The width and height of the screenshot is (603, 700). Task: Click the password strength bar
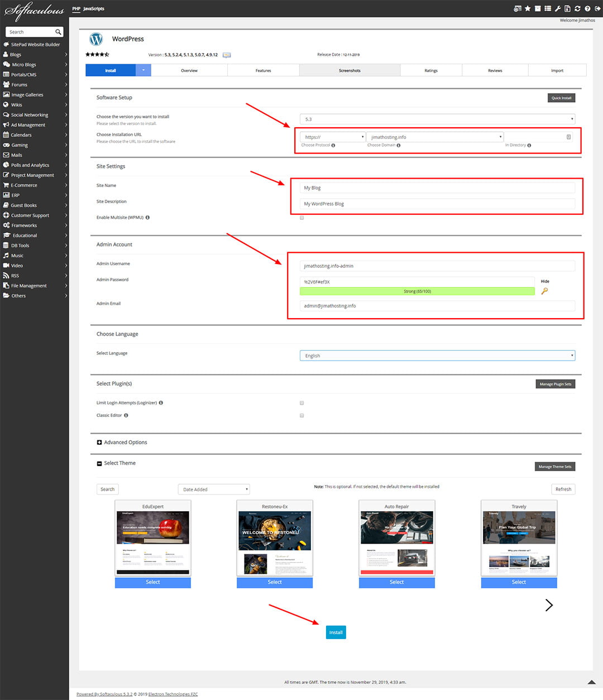(x=417, y=291)
